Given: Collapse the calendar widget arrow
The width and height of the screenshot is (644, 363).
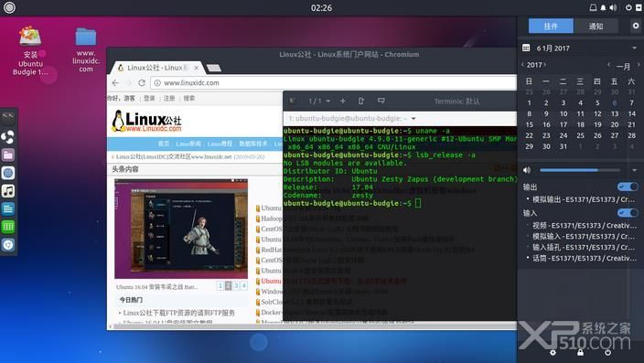Looking at the screenshot, I should [x=635, y=48].
